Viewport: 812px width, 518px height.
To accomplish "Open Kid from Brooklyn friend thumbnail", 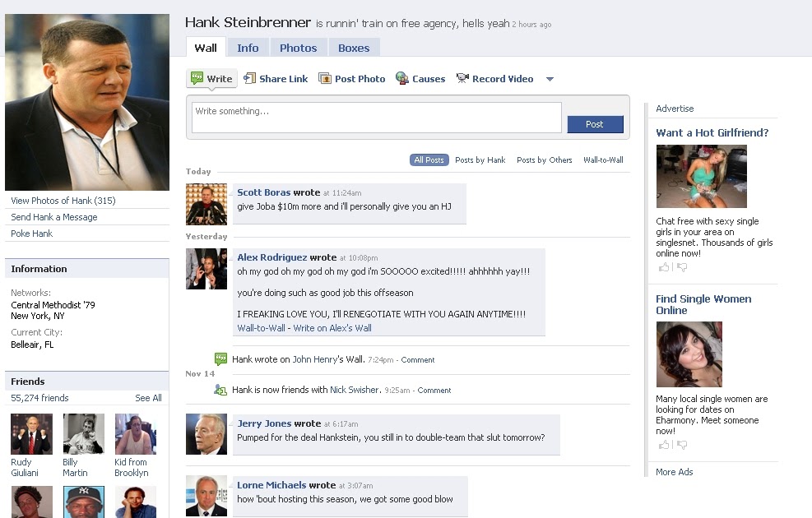I will click(x=136, y=433).
